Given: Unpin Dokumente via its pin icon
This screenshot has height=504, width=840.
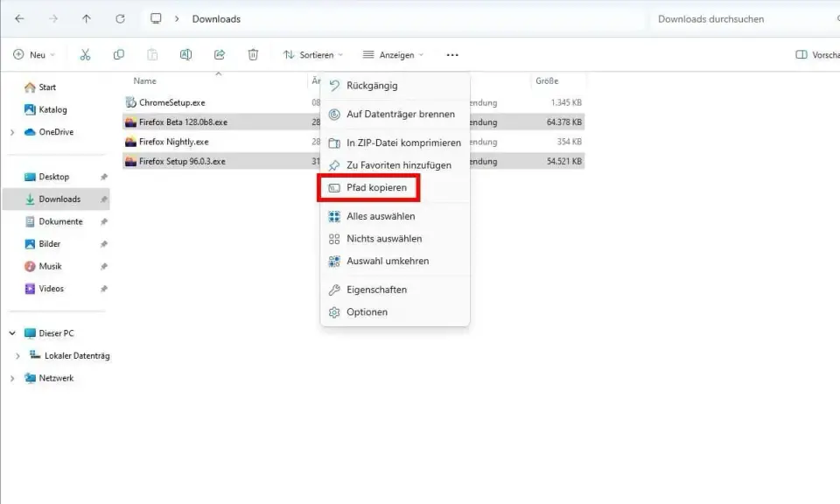Looking at the screenshot, I should pyautogui.click(x=104, y=221).
